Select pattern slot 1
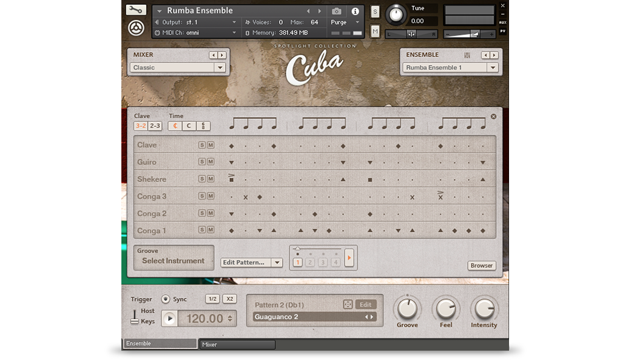Image resolution: width=631 pixels, height=364 pixels. pyautogui.click(x=297, y=262)
